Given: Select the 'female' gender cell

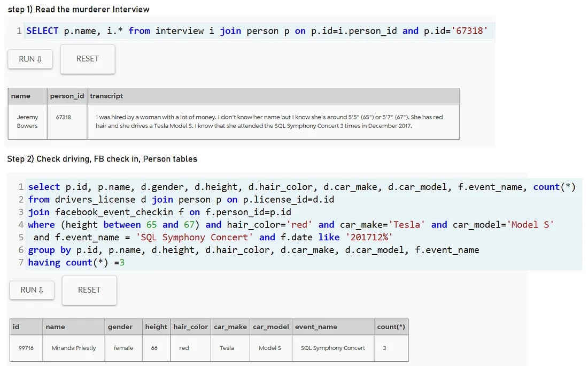Looking at the screenshot, I should coord(123,348).
